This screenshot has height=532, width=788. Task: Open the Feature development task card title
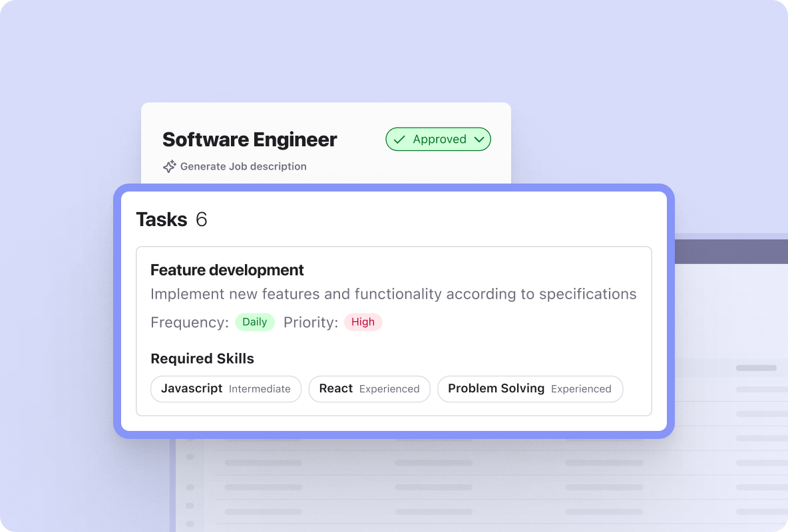pos(227,270)
